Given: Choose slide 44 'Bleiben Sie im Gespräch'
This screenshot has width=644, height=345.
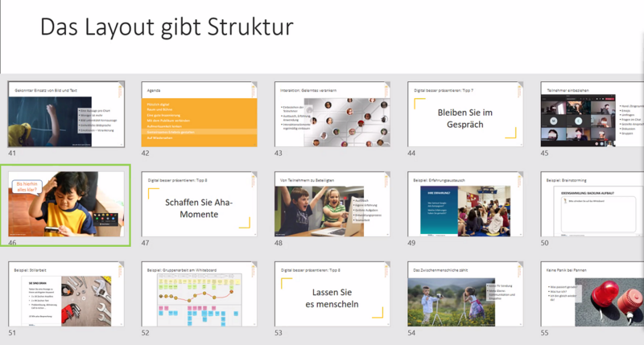Looking at the screenshot, I should [465, 114].
